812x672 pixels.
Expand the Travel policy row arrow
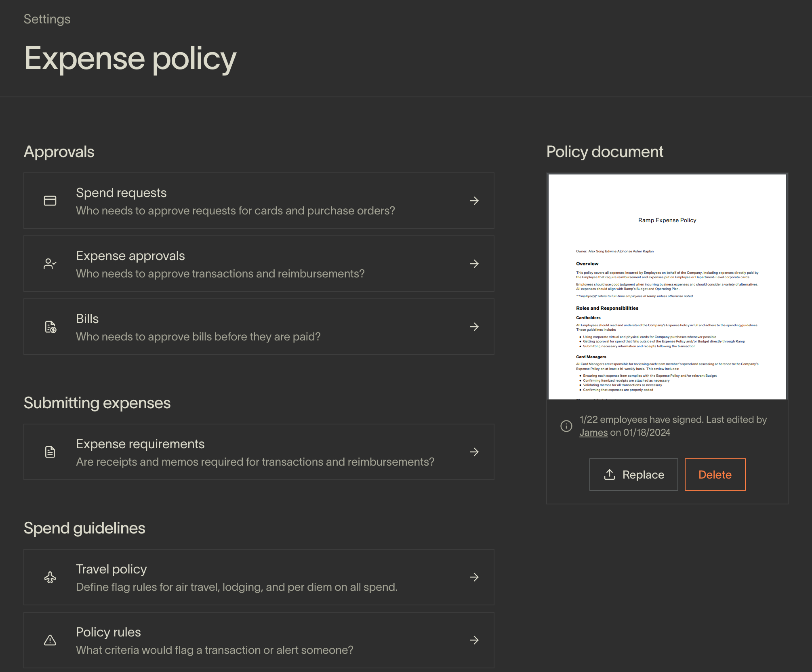click(x=474, y=577)
